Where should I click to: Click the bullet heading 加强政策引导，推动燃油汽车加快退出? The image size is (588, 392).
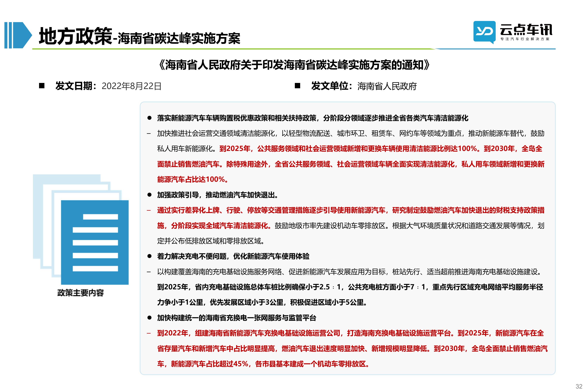pos(218,195)
